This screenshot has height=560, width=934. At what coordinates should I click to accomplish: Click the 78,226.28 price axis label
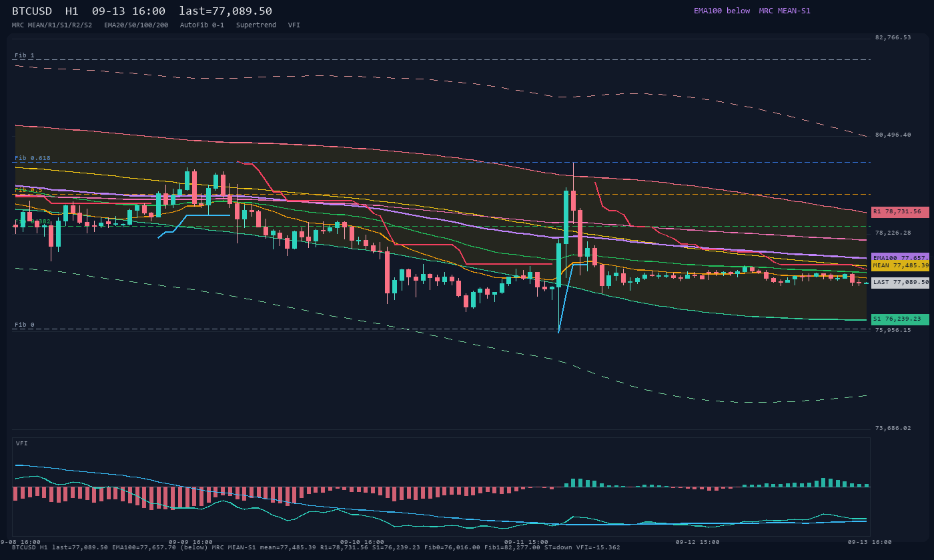pos(893,233)
